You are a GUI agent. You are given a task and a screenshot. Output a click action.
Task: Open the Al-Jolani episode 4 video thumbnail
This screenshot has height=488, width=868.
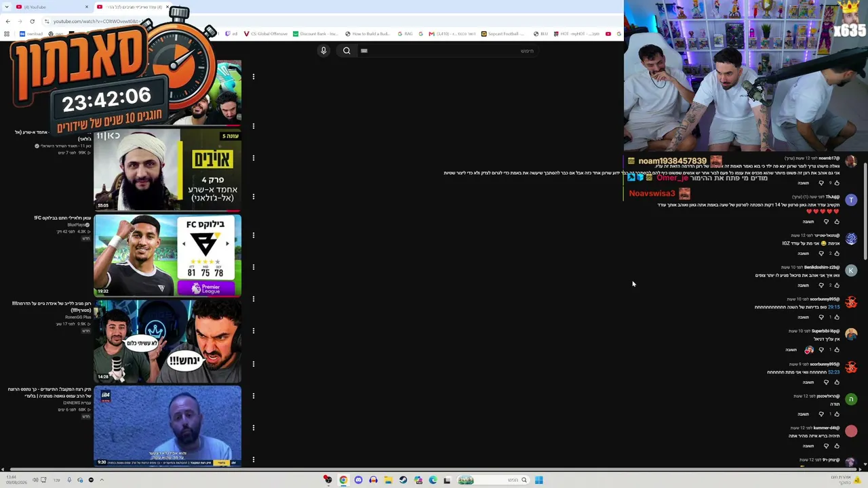(x=167, y=169)
